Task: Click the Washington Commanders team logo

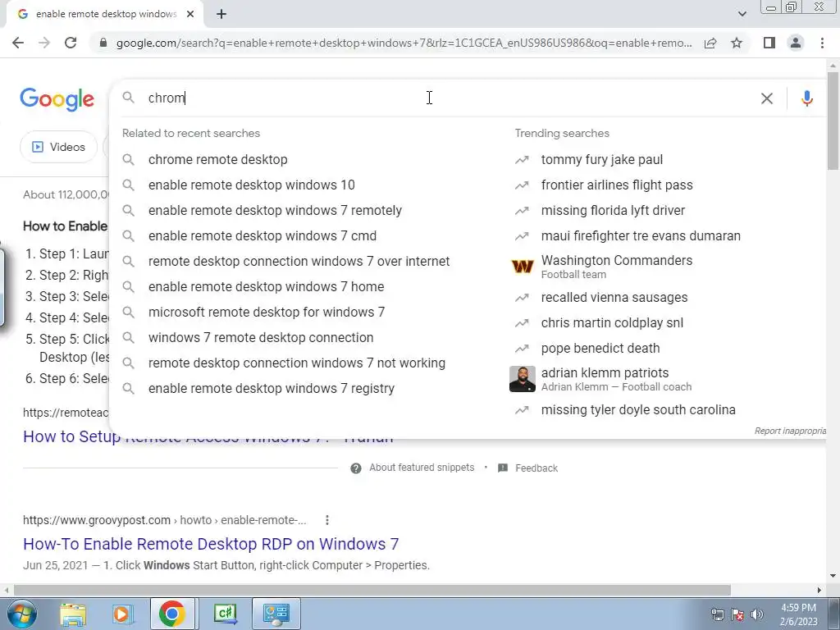Action: (x=523, y=267)
